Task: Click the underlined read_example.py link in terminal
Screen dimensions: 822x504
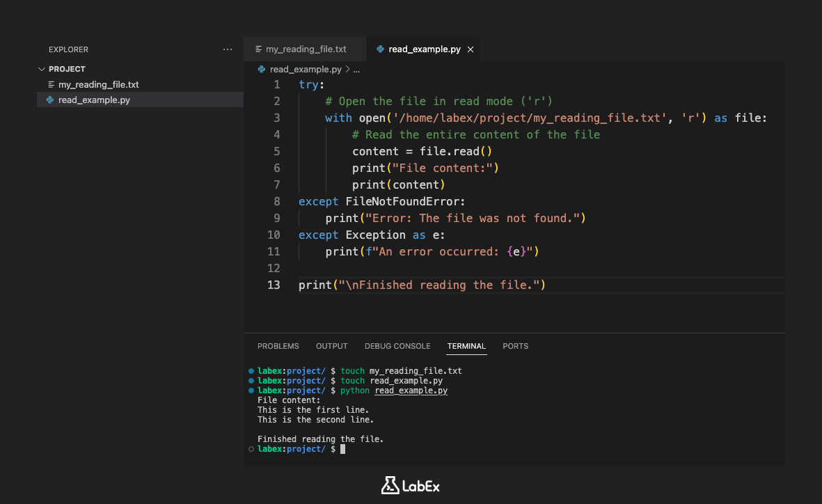Action: (x=411, y=391)
